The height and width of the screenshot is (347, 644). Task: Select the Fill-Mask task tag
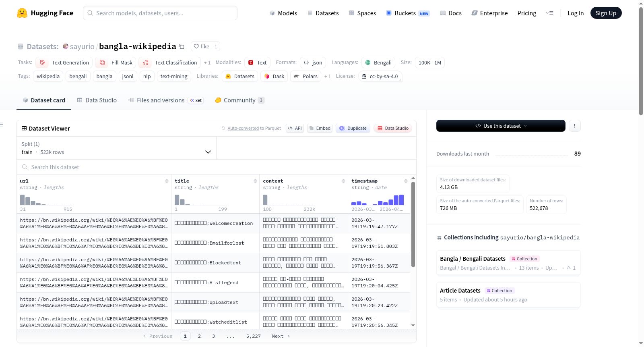pyautogui.click(x=116, y=62)
